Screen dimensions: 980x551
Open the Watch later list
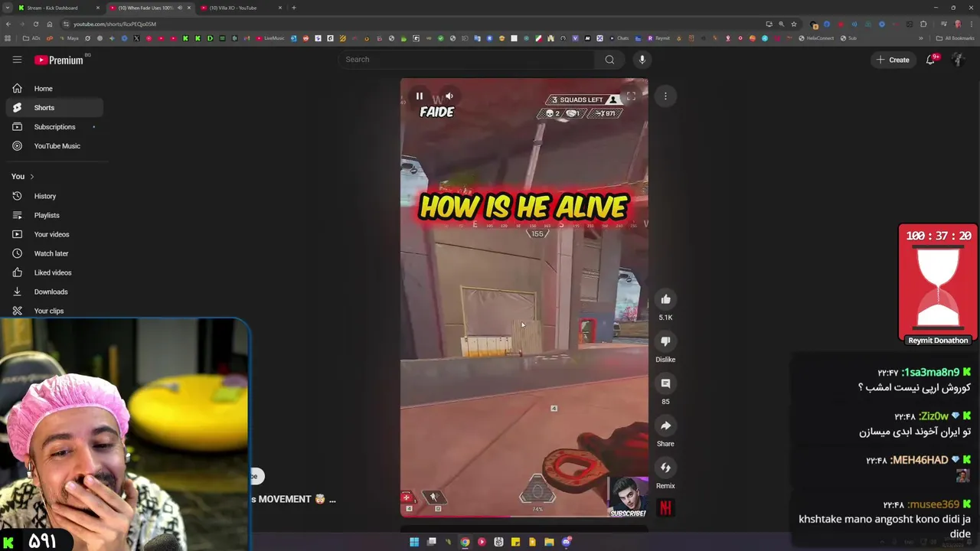pos(54,253)
